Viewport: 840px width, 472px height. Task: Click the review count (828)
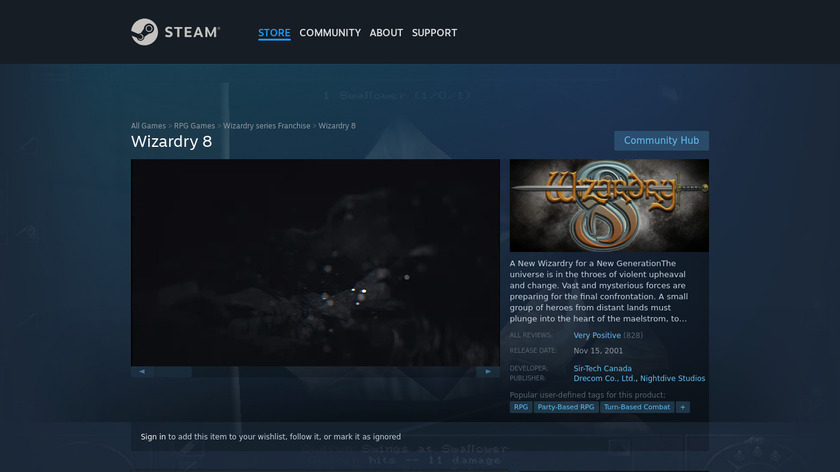[x=633, y=335]
